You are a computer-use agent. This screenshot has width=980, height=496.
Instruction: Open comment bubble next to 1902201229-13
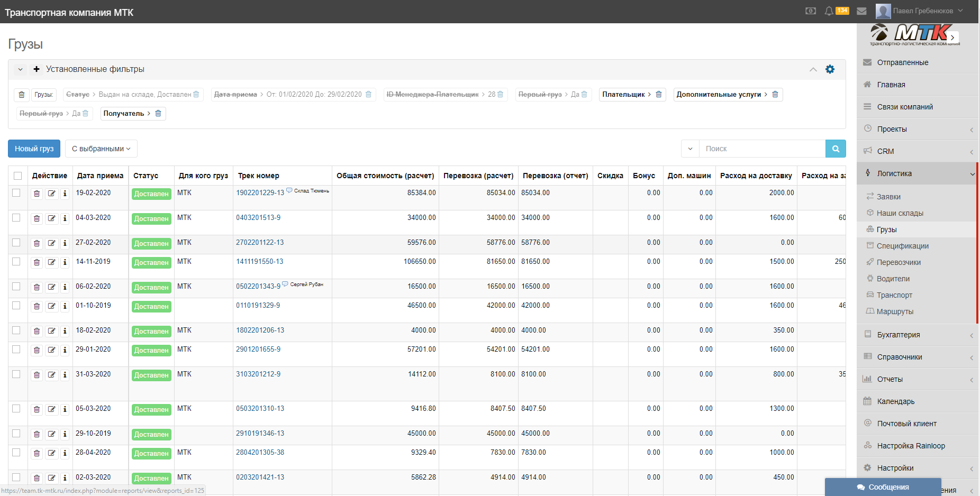289,190
